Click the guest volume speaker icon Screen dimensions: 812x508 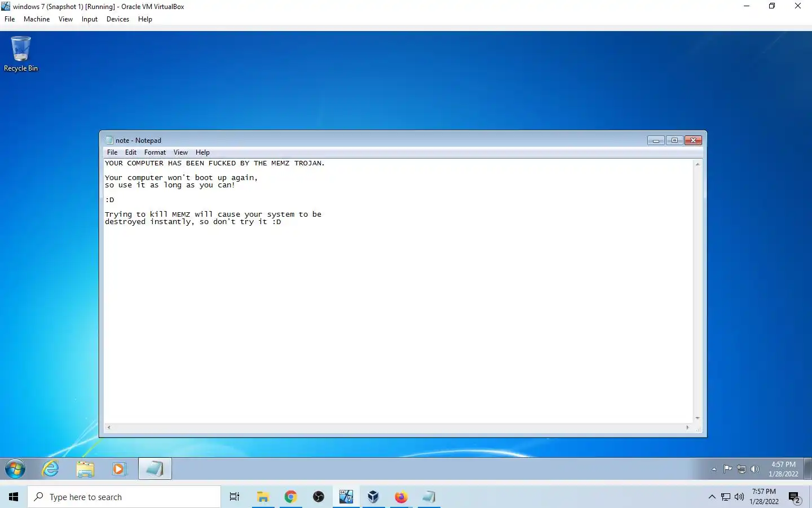[755, 469]
